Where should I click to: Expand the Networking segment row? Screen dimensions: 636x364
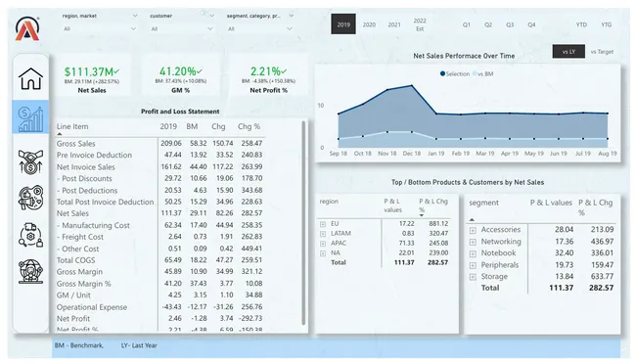tap(473, 242)
